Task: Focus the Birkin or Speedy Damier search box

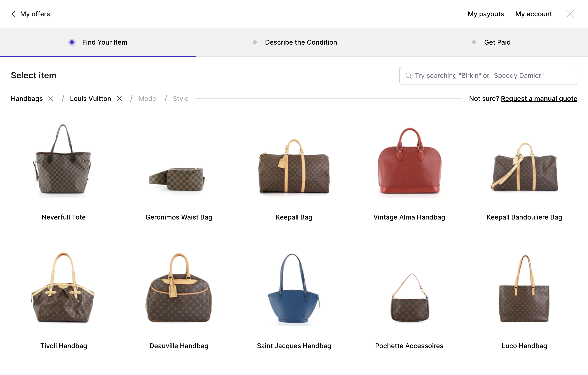Action: coord(488,76)
